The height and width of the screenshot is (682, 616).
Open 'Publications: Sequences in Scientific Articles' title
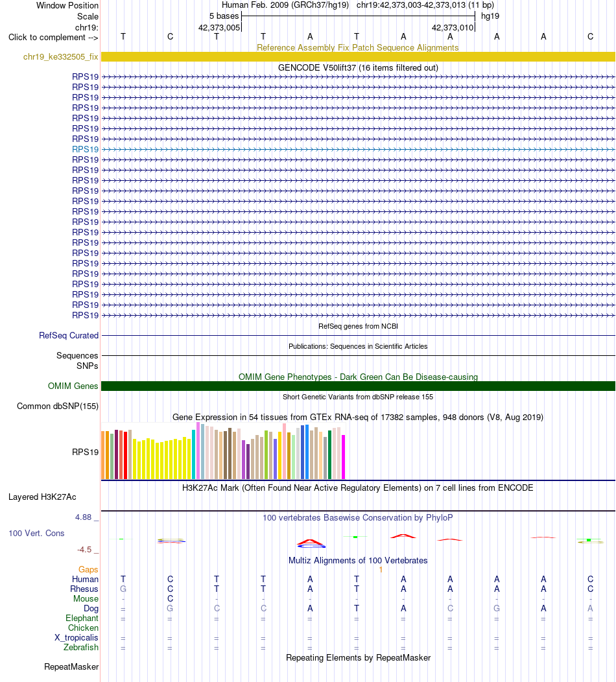pos(358,346)
